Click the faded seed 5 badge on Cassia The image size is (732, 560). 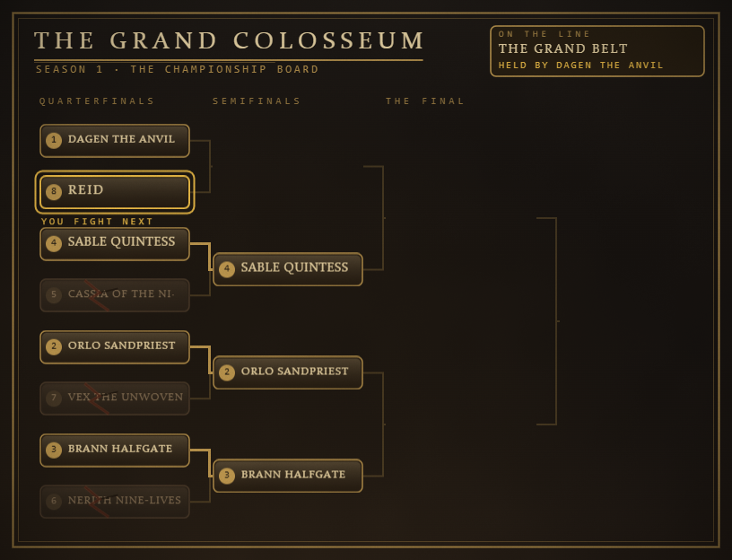54,294
